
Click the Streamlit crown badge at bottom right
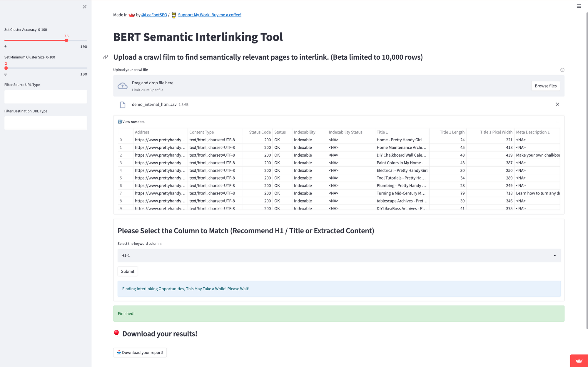(x=579, y=361)
